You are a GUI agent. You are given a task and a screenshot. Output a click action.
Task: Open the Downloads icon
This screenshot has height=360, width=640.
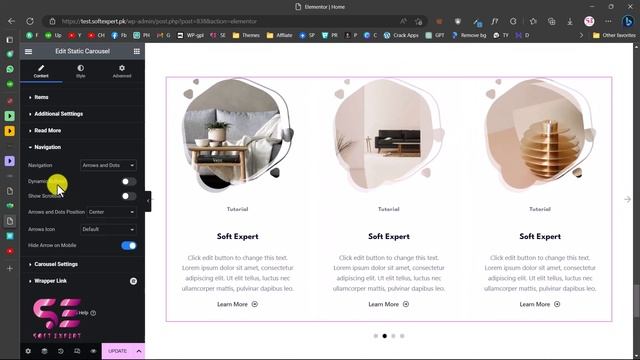point(570,21)
